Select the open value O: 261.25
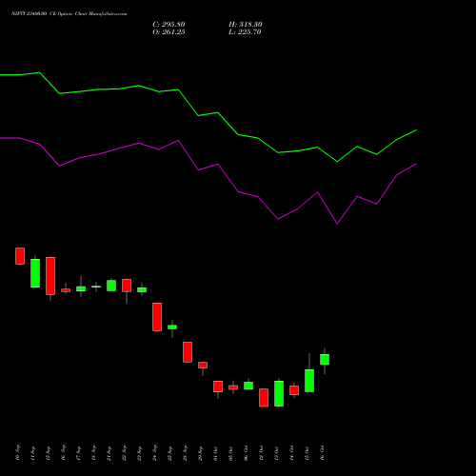 pos(169,32)
